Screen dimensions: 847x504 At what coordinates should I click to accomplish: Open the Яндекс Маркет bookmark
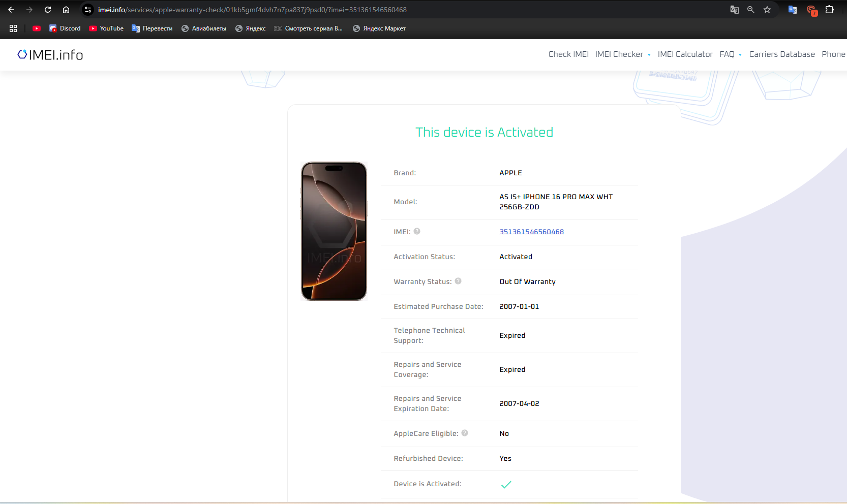[379, 28]
